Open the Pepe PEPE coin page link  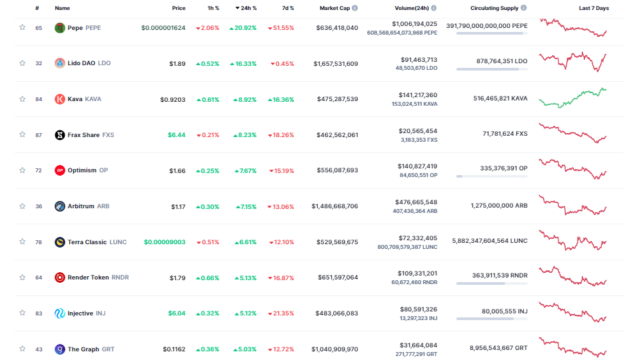(x=84, y=28)
